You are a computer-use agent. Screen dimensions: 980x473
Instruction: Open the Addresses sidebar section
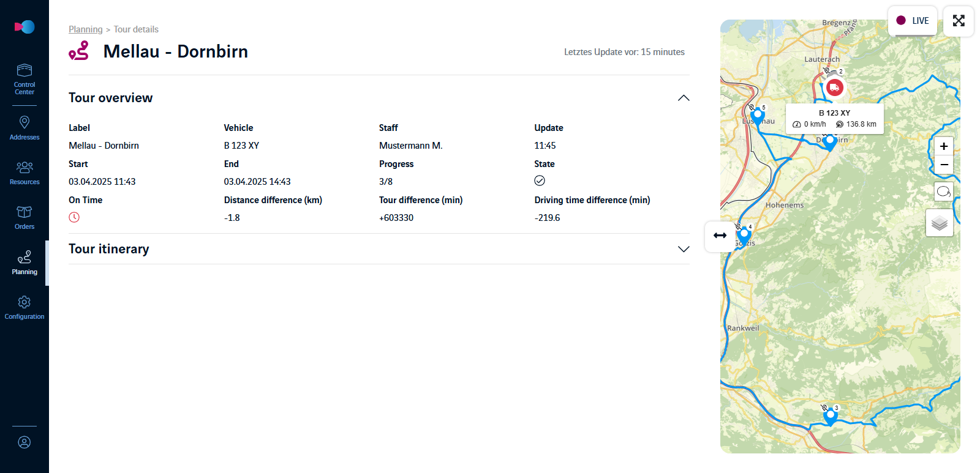[x=24, y=128]
